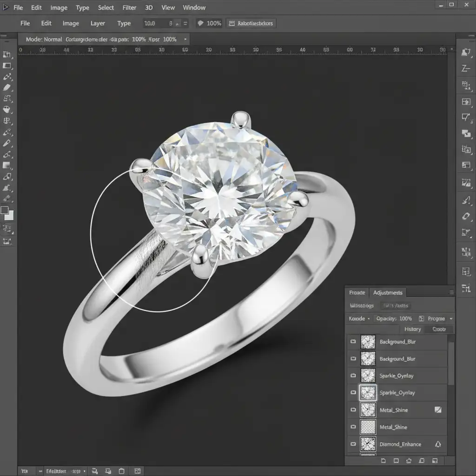Select the Paint Bucket tool
This screenshot has height=476, width=476.
pyautogui.click(x=7, y=110)
